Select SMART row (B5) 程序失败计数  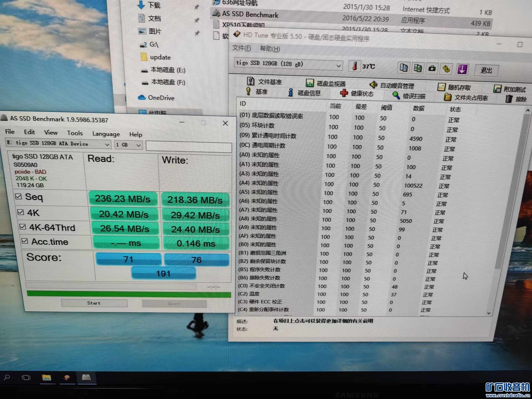coord(337,270)
